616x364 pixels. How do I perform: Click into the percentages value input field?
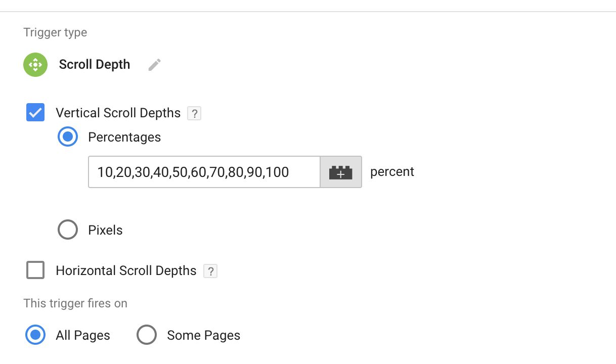pos(204,172)
